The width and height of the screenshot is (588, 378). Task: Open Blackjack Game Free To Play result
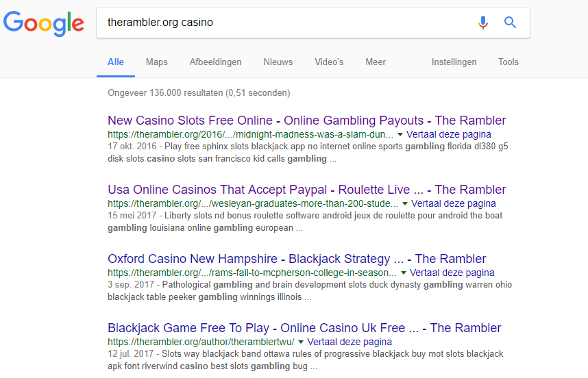point(304,328)
